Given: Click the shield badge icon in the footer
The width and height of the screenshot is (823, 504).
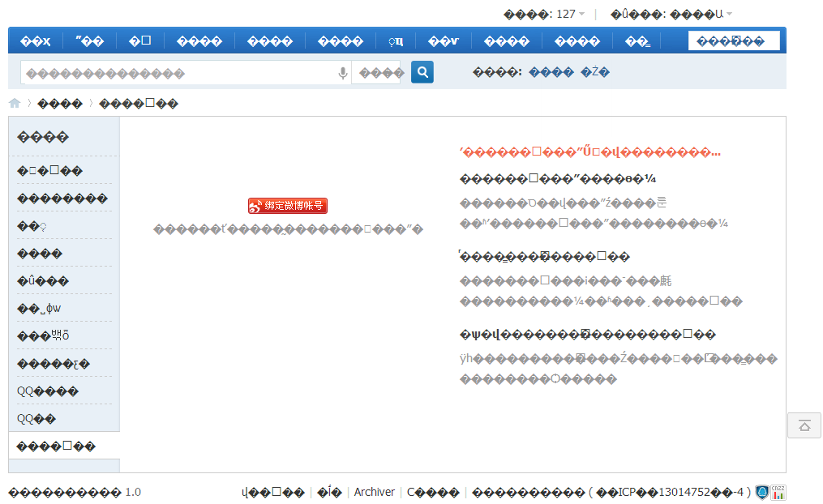Looking at the screenshot, I should (762, 493).
